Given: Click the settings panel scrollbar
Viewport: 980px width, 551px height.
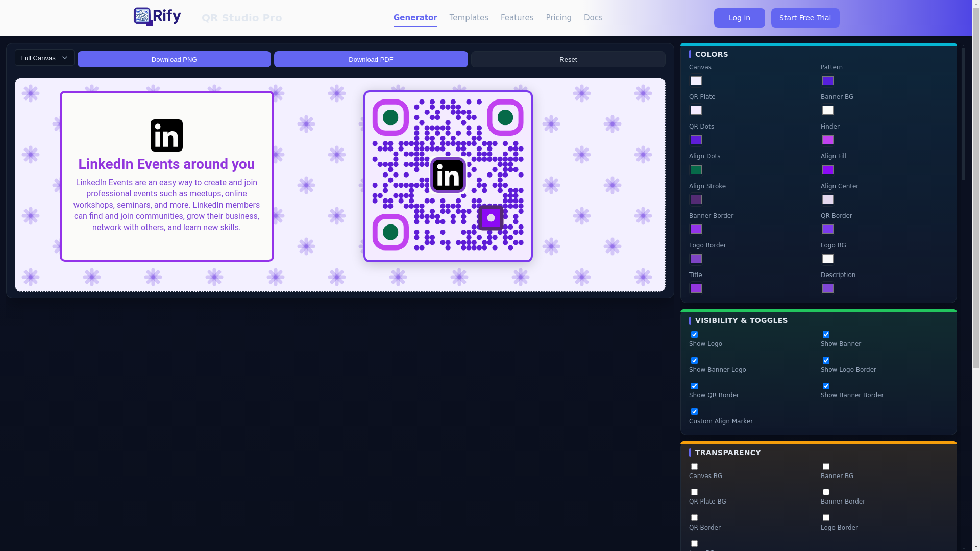Looking at the screenshot, I should 964,113.
